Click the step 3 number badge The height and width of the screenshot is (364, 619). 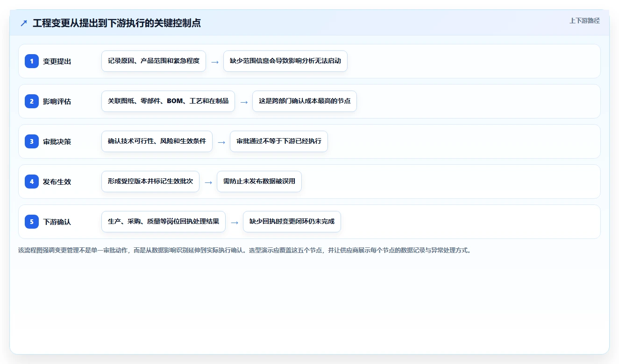(x=32, y=141)
